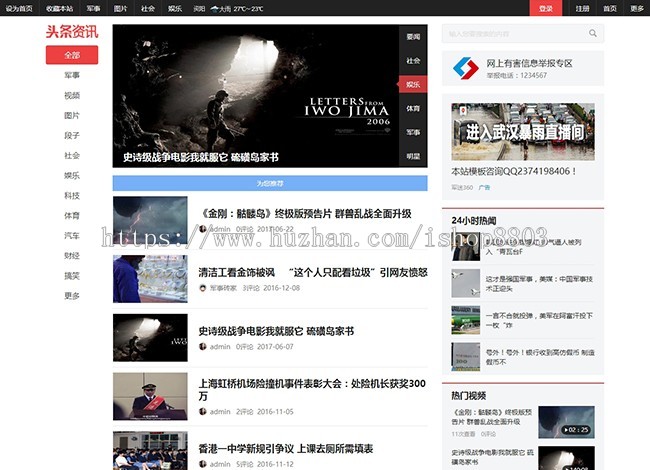Select 视频 in the left sidebar
This screenshot has height=470, width=650.
pos(72,95)
